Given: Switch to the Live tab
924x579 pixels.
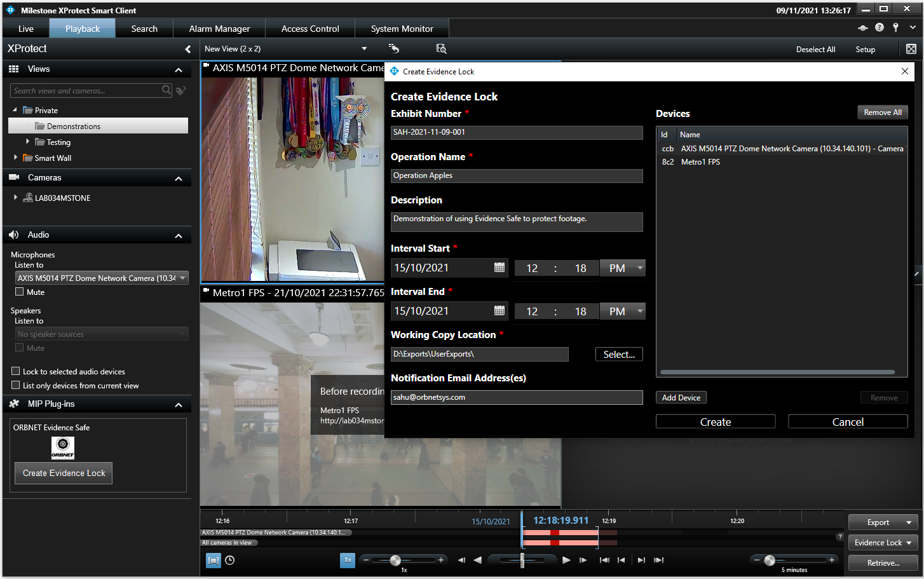Looking at the screenshot, I should 26,29.
